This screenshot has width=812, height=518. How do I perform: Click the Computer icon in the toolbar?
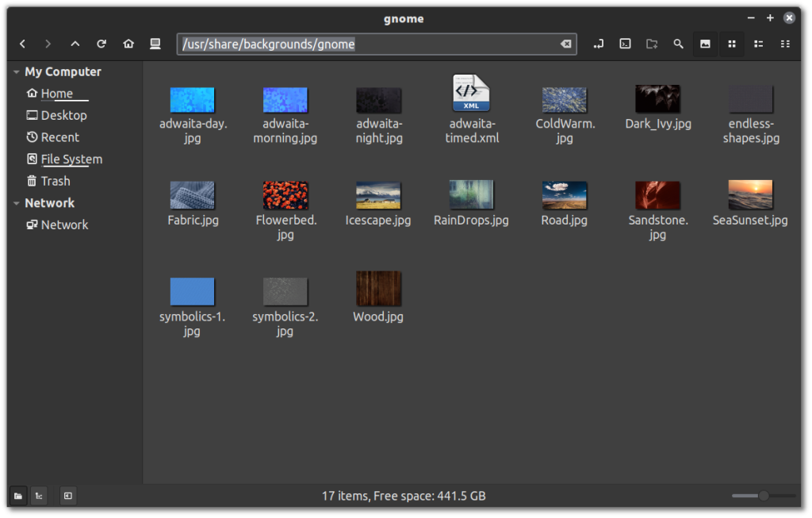pyautogui.click(x=155, y=44)
